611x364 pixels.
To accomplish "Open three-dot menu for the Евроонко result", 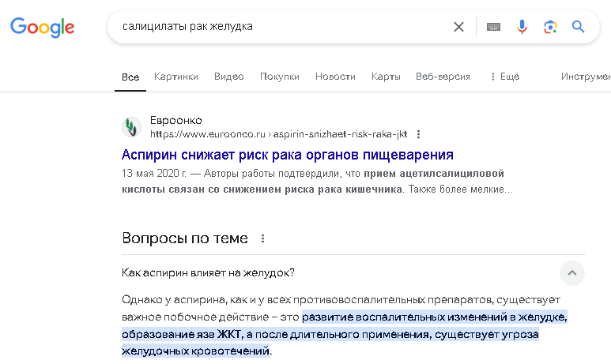I will point(418,134).
